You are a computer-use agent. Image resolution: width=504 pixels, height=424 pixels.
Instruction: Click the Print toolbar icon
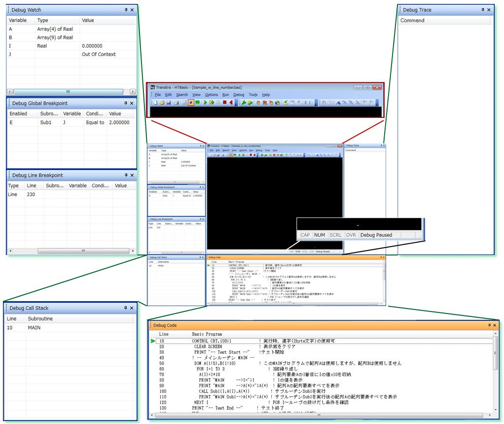[176, 103]
